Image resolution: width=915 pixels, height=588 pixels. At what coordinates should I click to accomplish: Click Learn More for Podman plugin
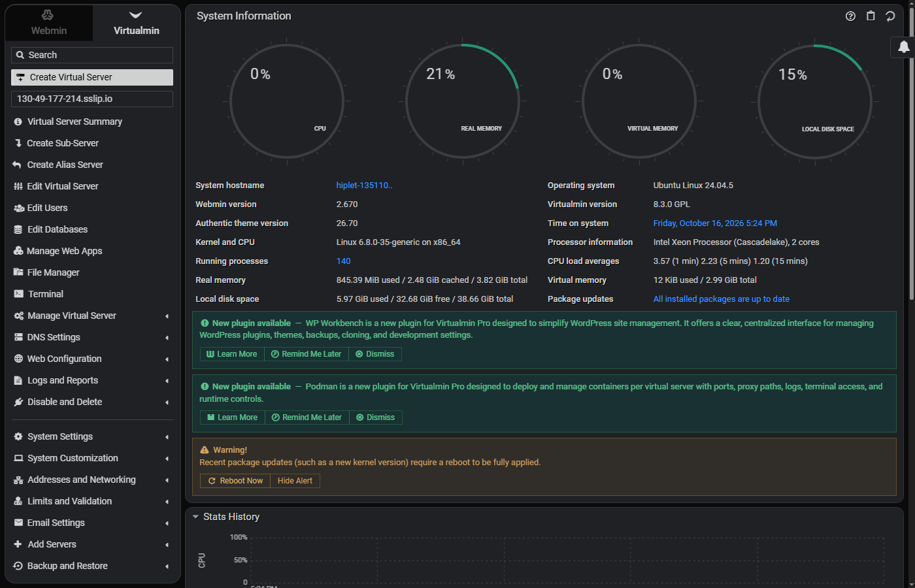click(232, 417)
